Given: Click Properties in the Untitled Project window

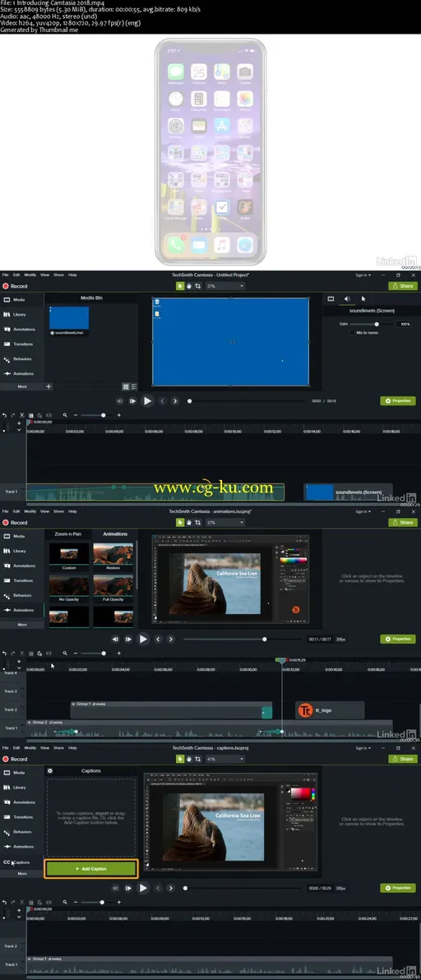Looking at the screenshot, I should tap(398, 400).
